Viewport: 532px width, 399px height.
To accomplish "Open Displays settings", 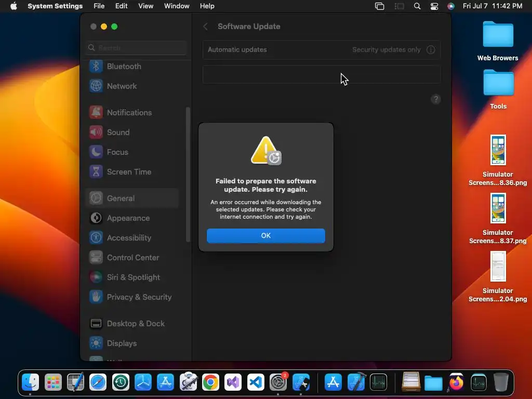I will [x=132, y=343].
